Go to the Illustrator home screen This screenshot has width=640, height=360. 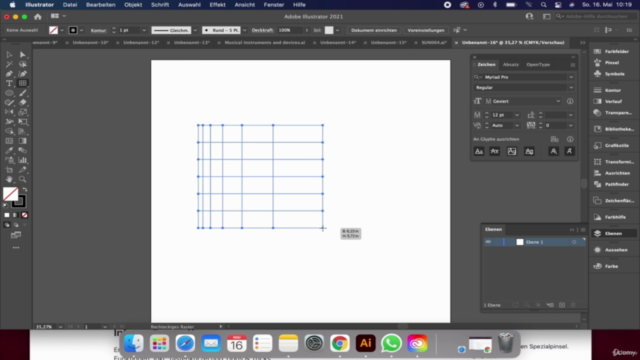tap(38, 17)
